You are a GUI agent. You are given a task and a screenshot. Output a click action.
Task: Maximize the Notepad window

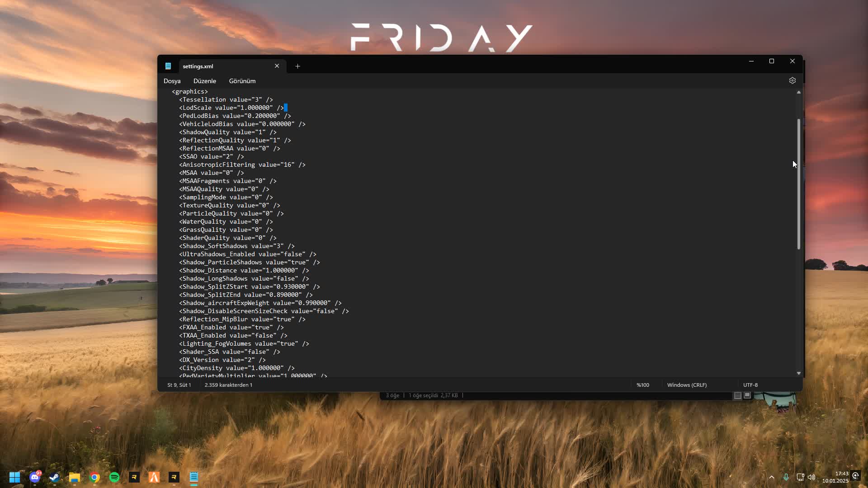coord(772,61)
